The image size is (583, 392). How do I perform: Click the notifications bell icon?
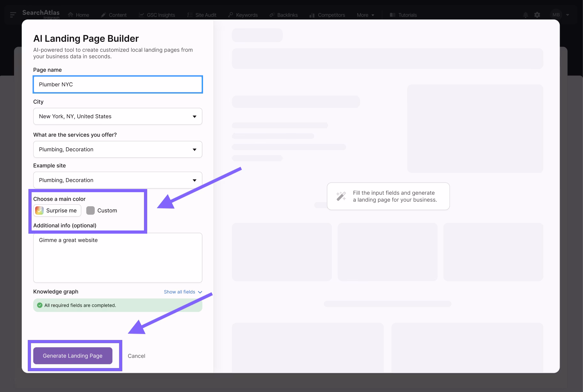(x=525, y=15)
